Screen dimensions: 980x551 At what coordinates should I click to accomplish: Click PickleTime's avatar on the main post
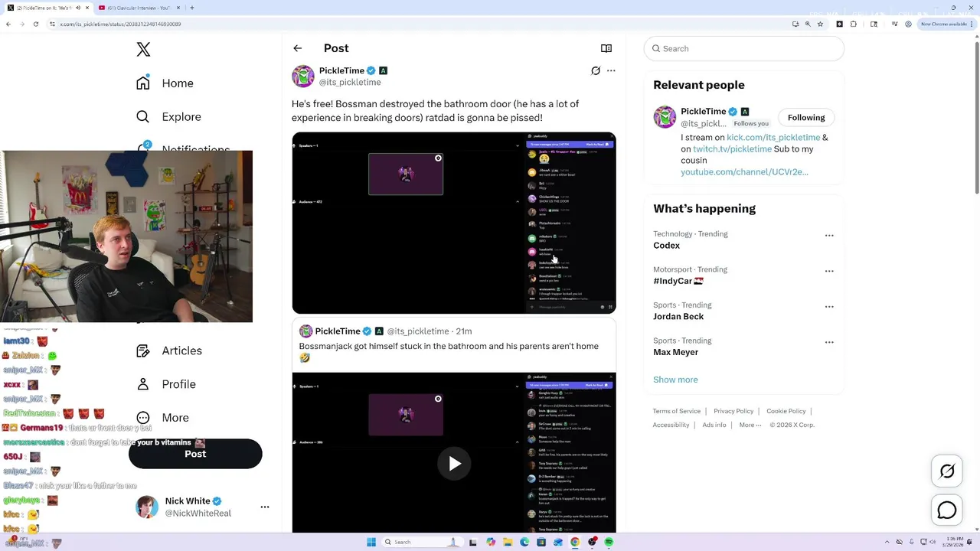click(x=303, y=77)
